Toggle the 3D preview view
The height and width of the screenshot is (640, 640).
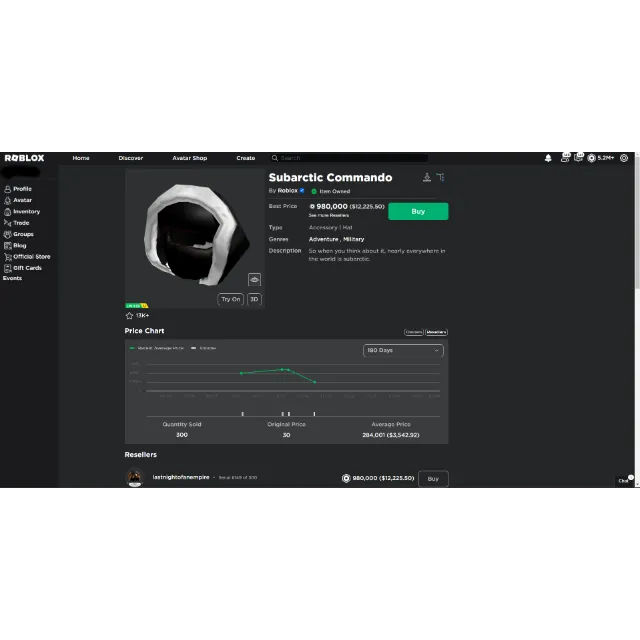[x=254, y=299]
